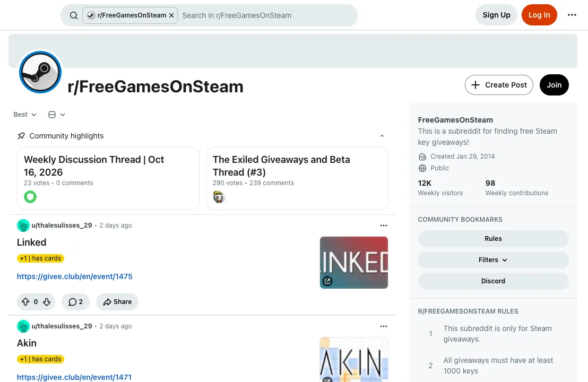Click u/thalesulisses_29 avatar on Linked post
Viewport: 588px width, 382px height.
click(x=23, y=225)
